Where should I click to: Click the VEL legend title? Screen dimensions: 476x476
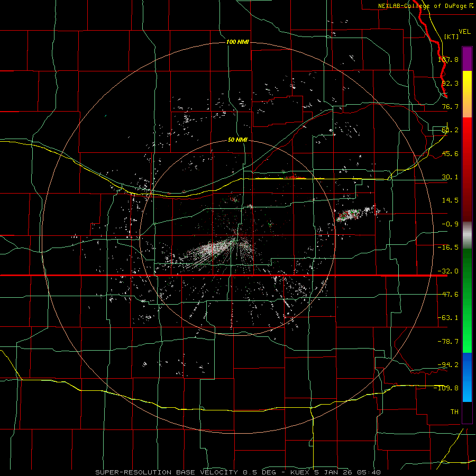tap(464, 32)
